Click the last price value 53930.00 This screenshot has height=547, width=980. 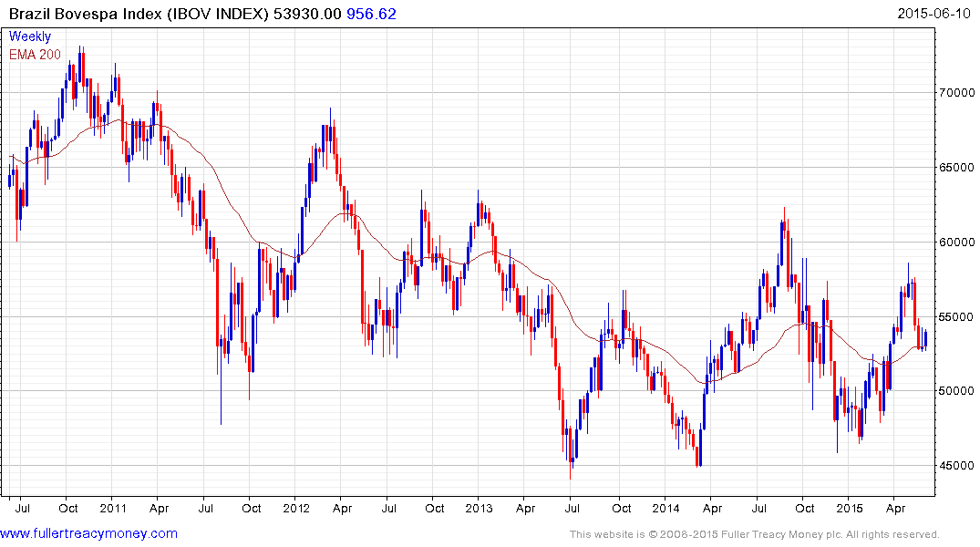pos(307,14)
